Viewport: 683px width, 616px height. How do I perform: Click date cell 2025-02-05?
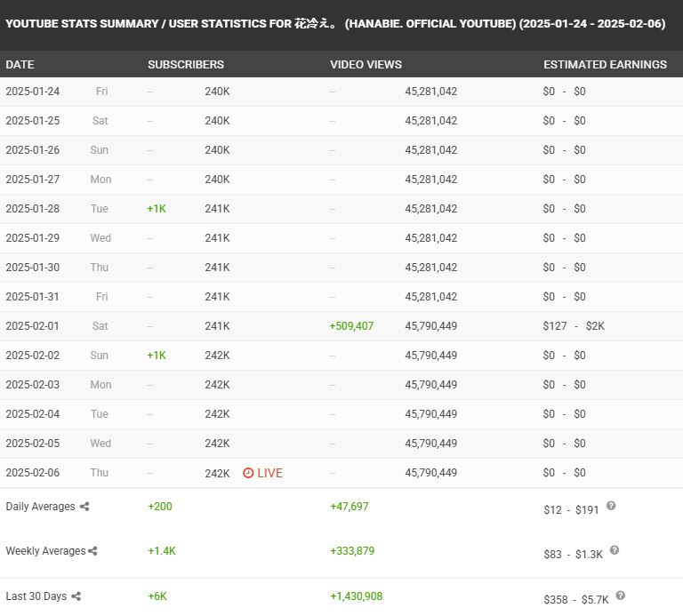tap(33, 444)
